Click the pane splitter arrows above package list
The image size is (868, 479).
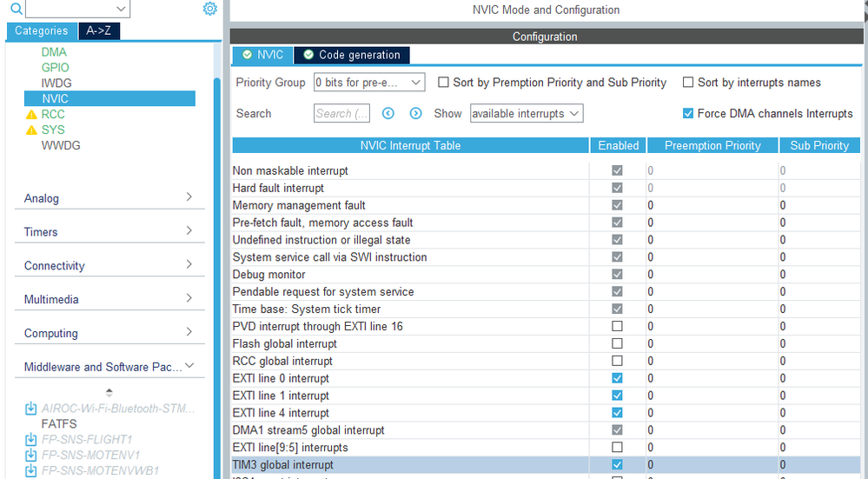(x=109, y=393)
